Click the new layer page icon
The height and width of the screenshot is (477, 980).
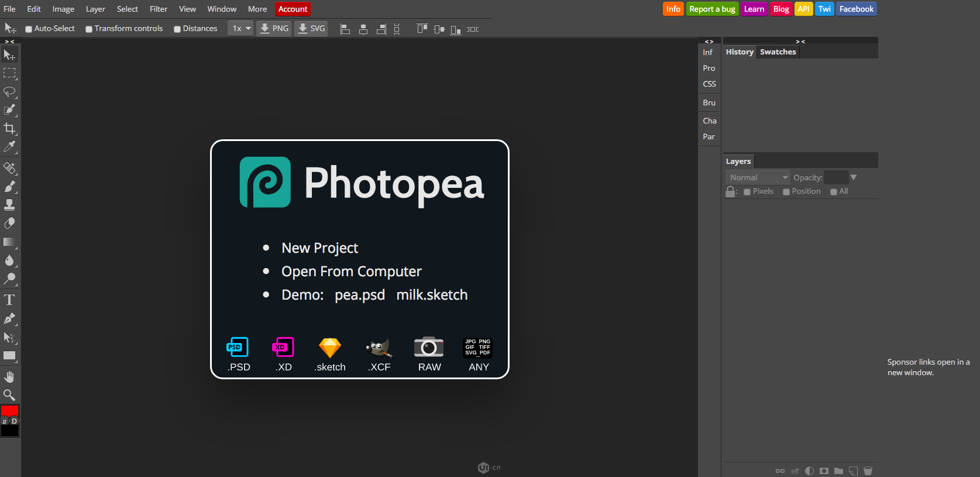point(854,471)
